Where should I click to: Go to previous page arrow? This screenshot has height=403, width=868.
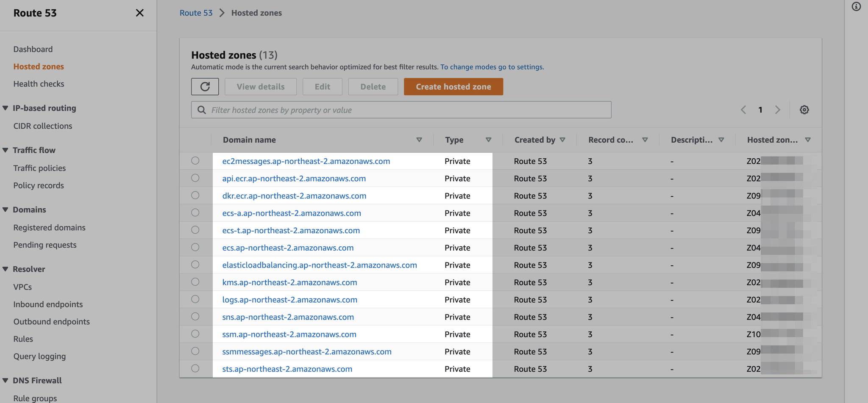743,110
